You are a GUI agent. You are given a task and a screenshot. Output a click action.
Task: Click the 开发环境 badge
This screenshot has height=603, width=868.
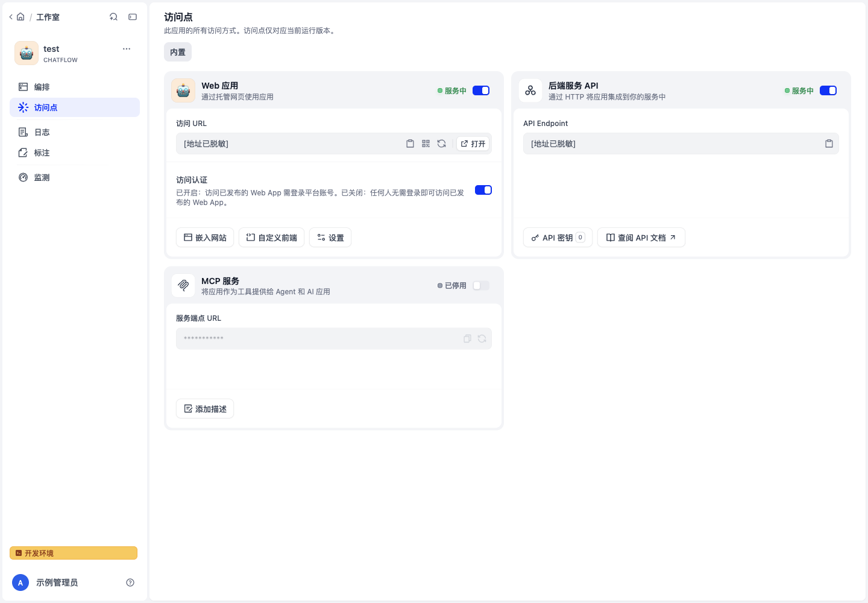coord(74,553)
